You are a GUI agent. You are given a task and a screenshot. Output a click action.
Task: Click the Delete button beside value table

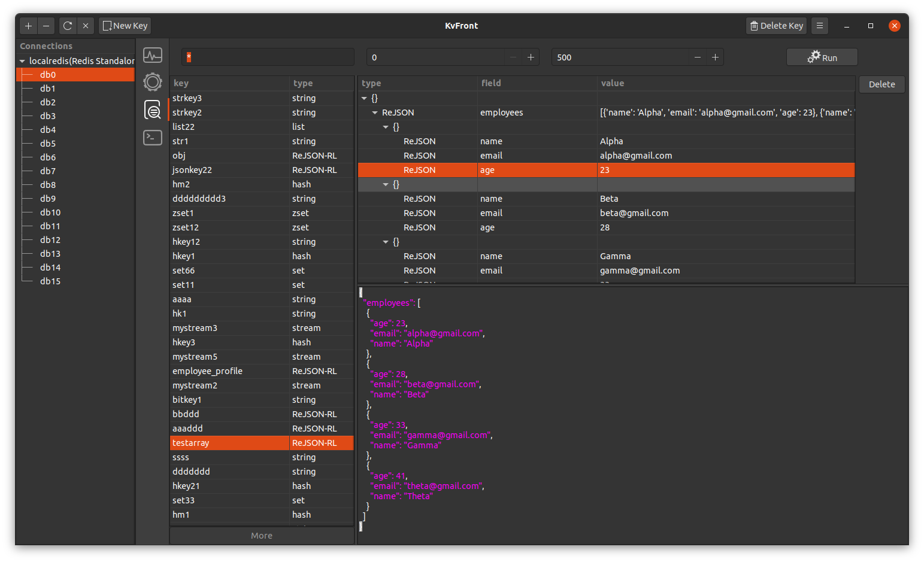click(882, 84)
